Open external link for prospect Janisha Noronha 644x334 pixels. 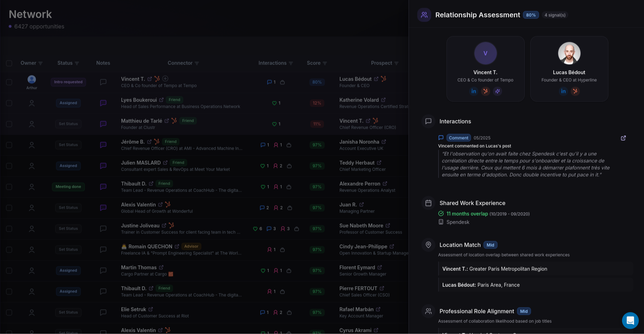click(x=384, y=142)
